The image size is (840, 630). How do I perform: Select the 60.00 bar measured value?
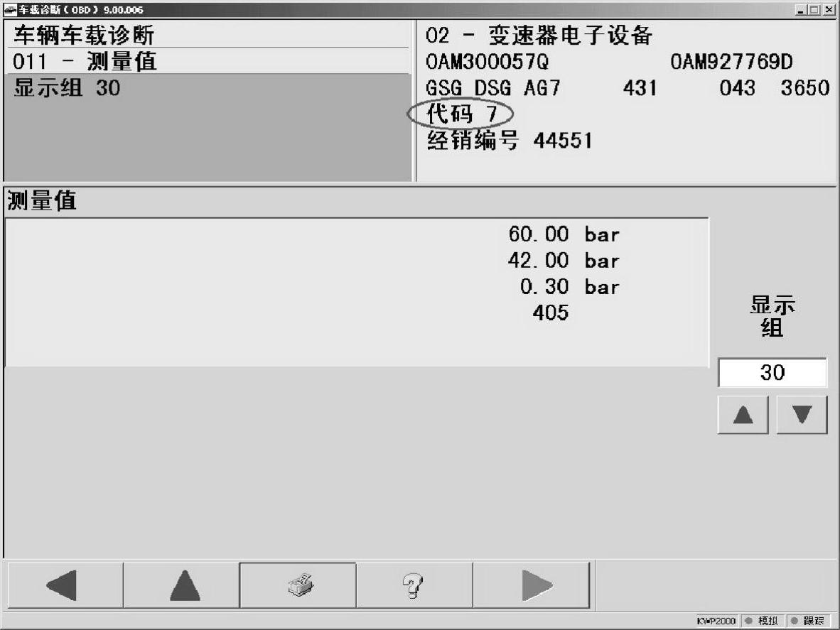564,234
